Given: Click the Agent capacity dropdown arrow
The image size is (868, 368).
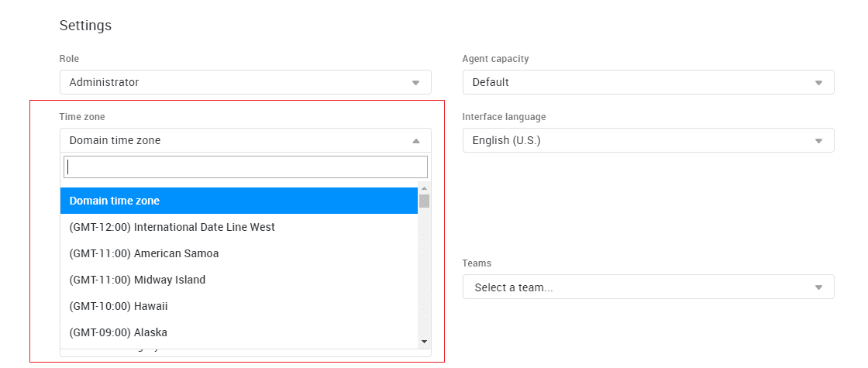Looking at the screenshot, I should click(x=818, y=83).
